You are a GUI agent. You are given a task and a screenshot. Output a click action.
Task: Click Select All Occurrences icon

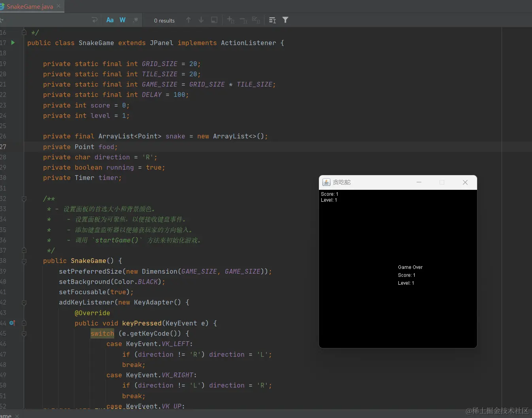(x=256, y=20)
